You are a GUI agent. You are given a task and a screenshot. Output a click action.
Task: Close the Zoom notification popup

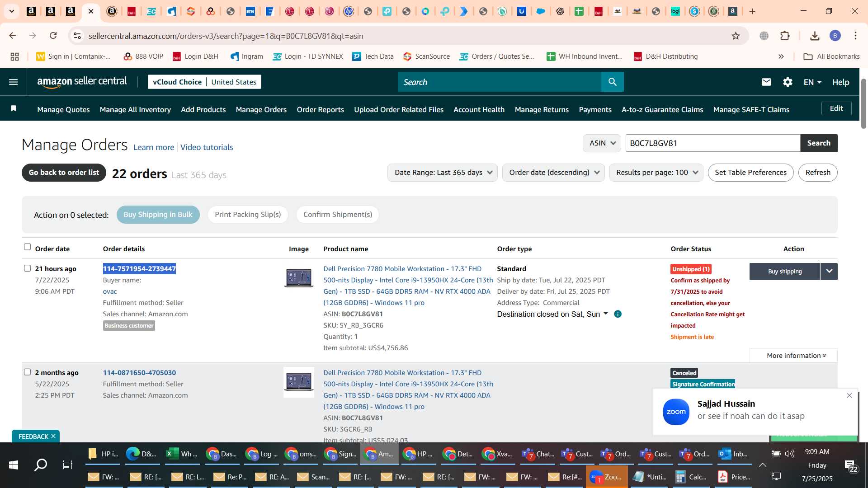click(x=849, y=396)
